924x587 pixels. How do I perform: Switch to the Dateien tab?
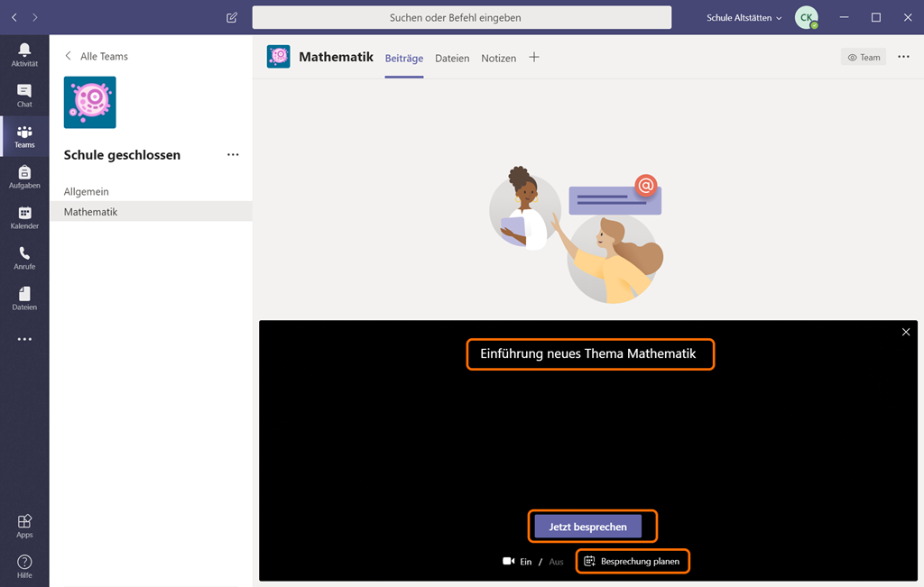(x=452, y=58)
